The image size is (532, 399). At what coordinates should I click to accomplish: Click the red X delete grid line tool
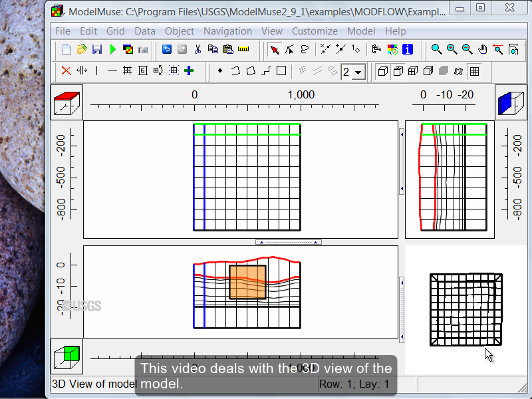(x=66, y=70)
